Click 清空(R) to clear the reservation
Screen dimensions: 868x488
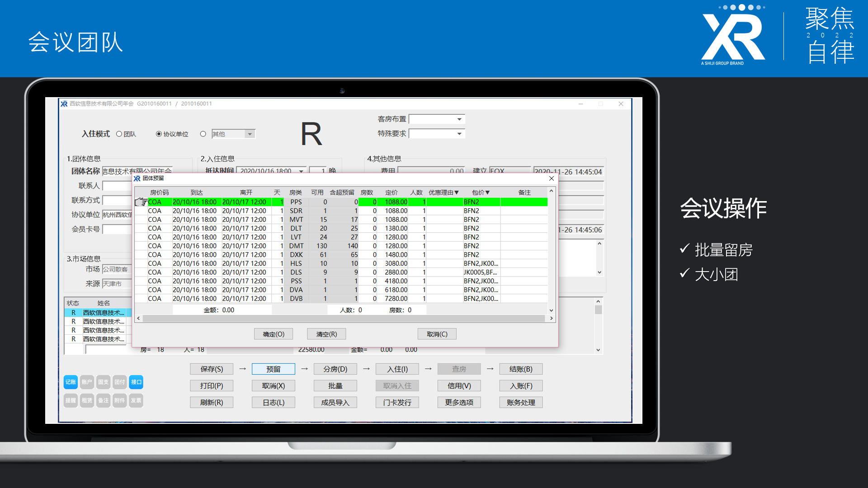(326, 334)
